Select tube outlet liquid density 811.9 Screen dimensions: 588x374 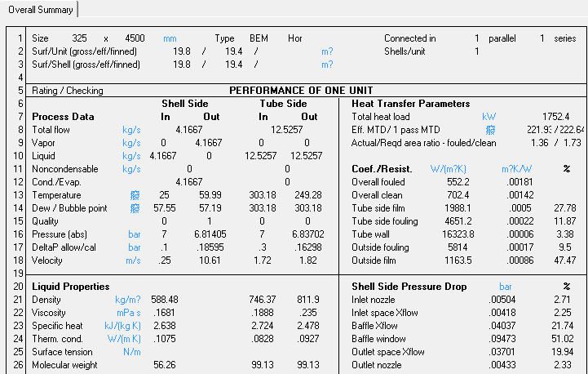pos(308,300)
